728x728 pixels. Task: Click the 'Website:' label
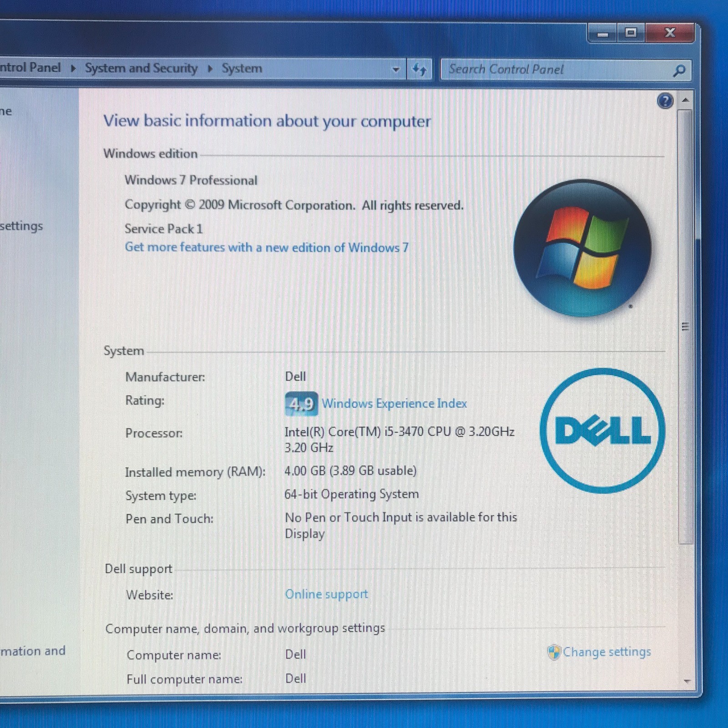click(x=150, y=595)
